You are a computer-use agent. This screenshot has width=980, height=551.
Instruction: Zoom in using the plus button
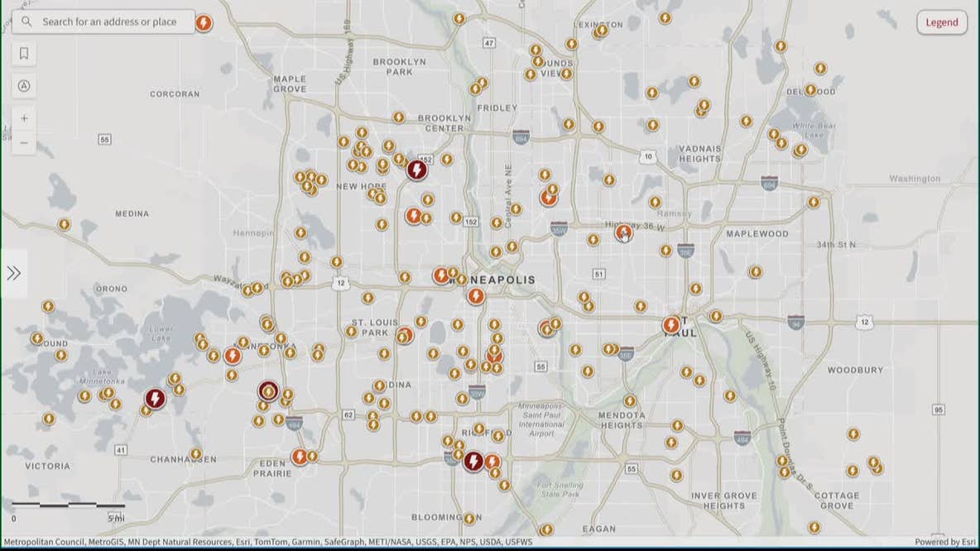pyautogui.click(x=24, y=117)
